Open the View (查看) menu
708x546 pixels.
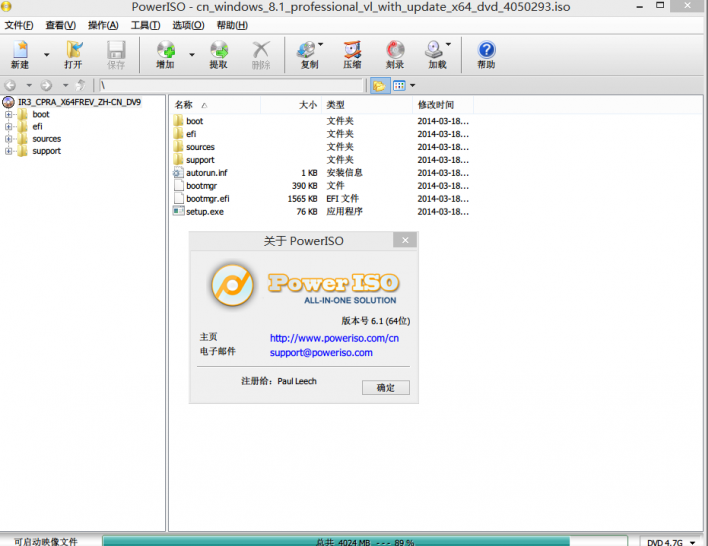click(x=61, y=25)
